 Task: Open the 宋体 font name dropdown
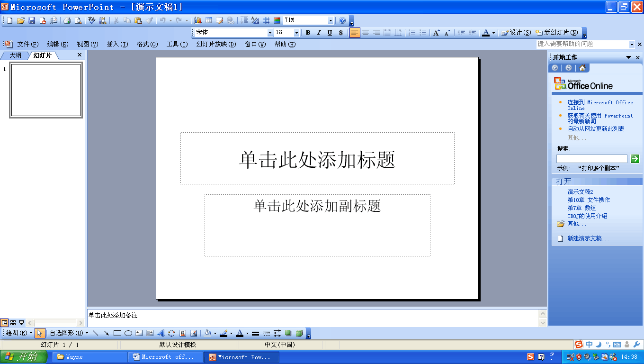pyautogui.click(x=270, y=33)
